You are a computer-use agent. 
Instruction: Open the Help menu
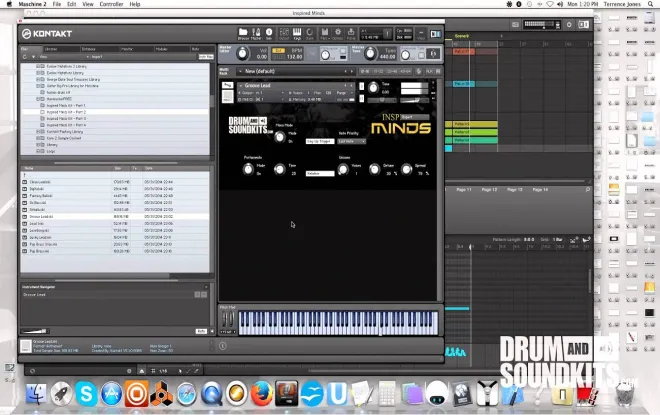135,4
